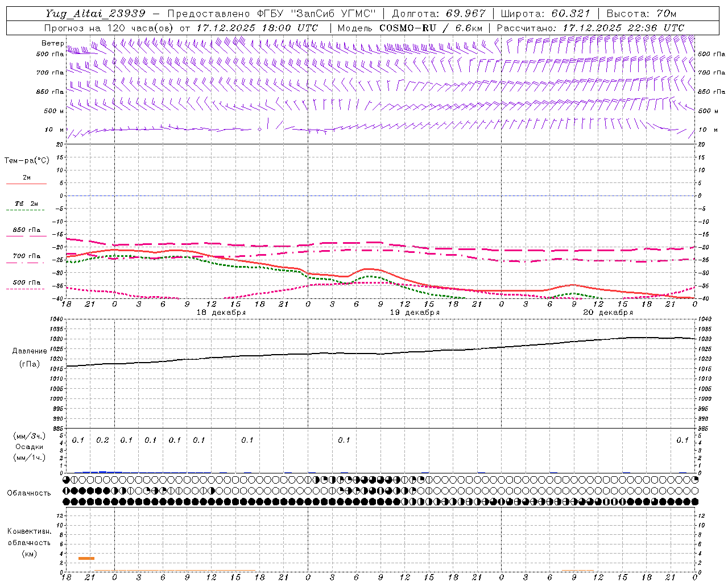Click the Конвективн. облачность panel label
The image size is (728, 582).
29,542
